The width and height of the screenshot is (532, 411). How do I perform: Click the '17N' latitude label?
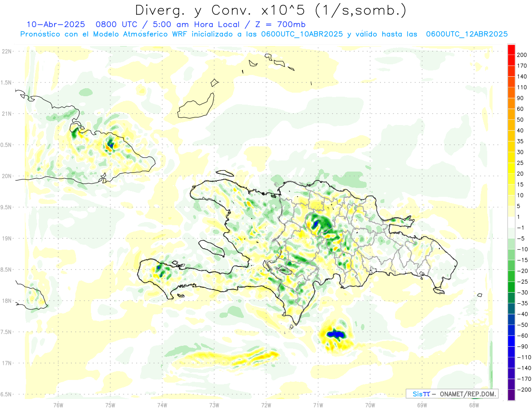coord(6,363)
